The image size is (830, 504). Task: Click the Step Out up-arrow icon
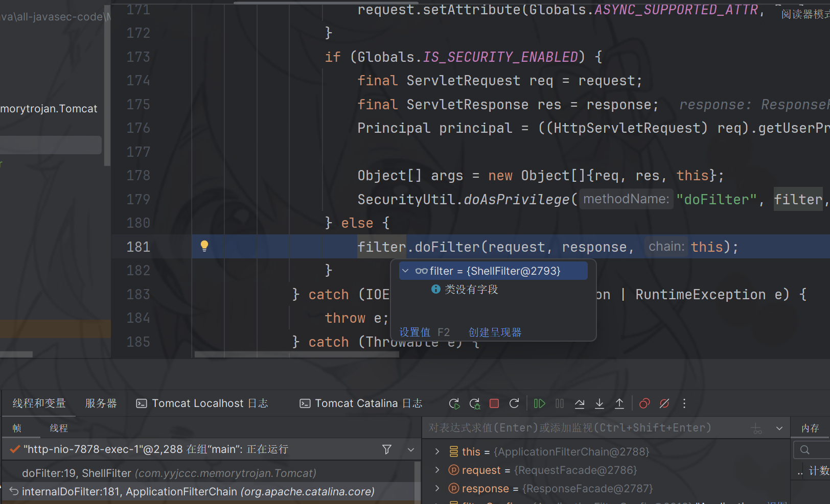619,403
